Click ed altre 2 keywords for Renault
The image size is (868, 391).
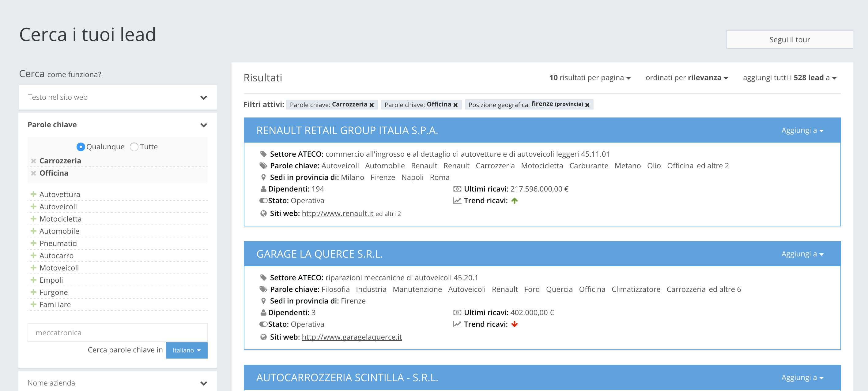pos(713,166)
